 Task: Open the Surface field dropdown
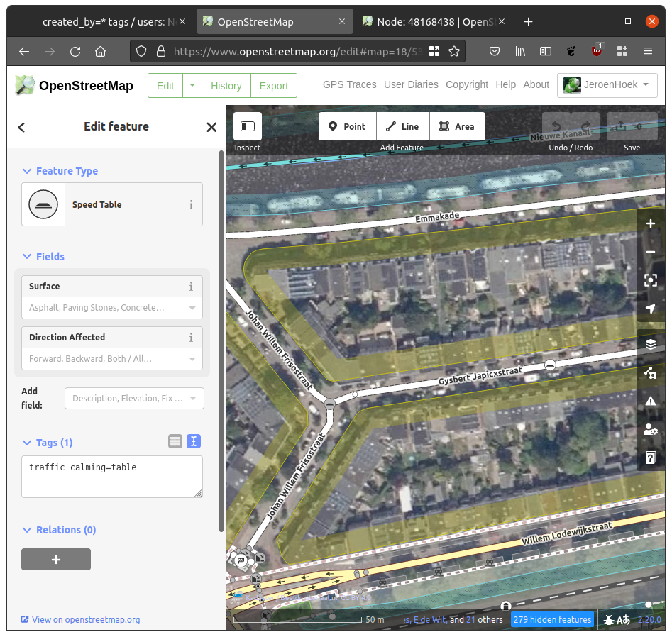(112, 308)
